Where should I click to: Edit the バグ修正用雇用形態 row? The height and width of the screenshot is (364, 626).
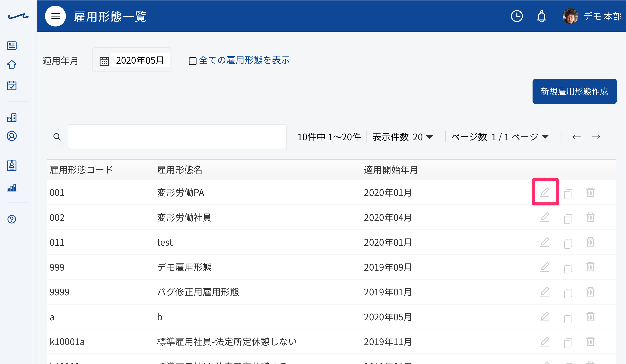tap(545, 292)
